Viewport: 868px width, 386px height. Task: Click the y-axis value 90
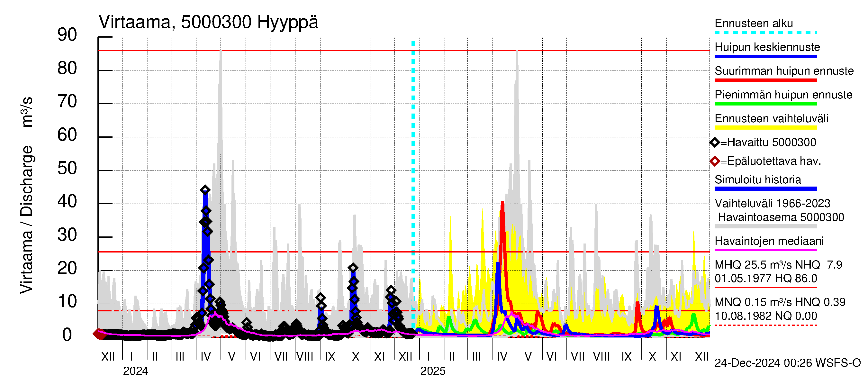click(x=67, y=35)
